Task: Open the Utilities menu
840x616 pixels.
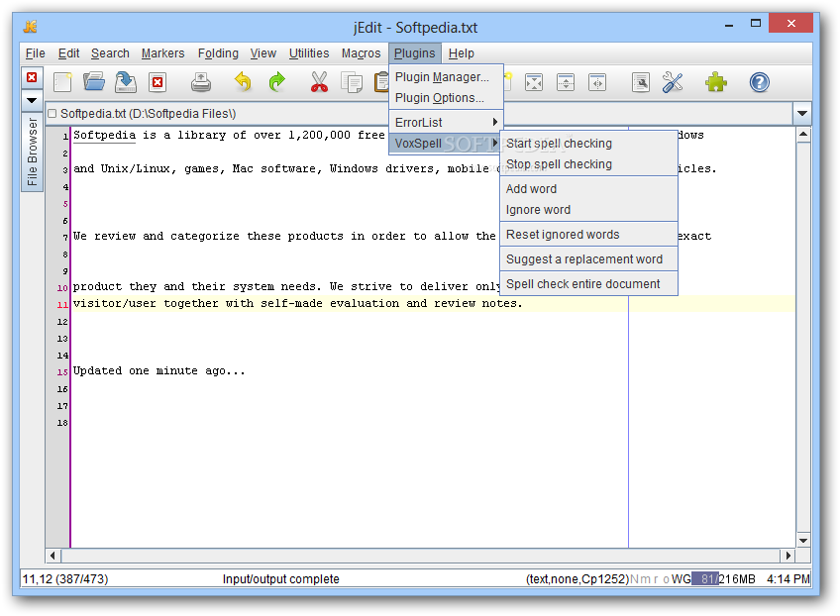Action: pos(309,53)
